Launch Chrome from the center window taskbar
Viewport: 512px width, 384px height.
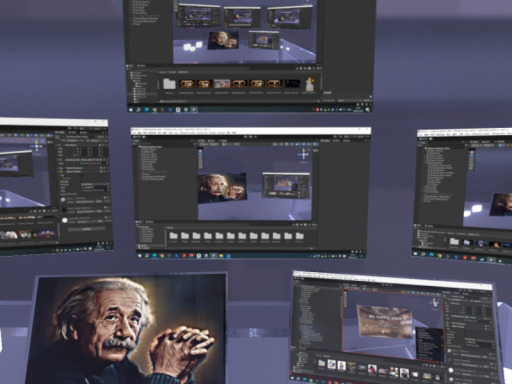pyautogui.click(x=162, y=256)
